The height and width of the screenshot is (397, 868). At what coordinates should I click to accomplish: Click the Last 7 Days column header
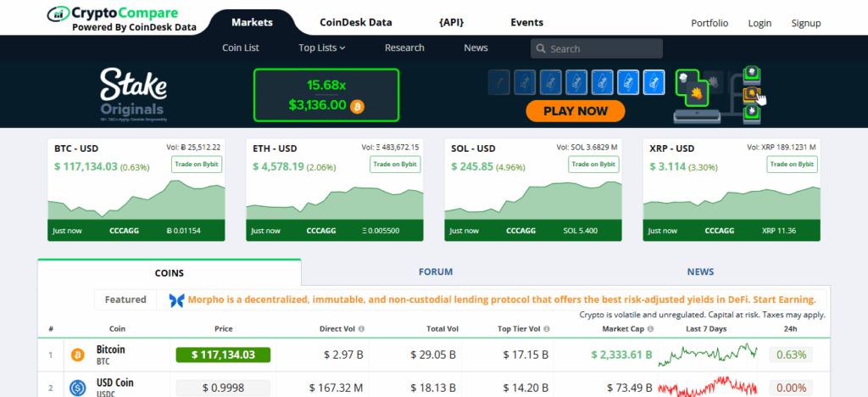[706, 329]
